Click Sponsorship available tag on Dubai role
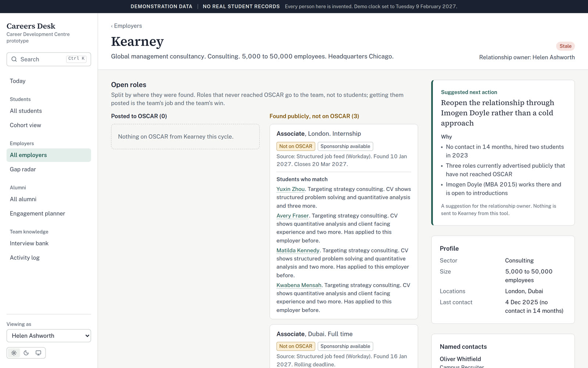 click(x=345, y=346)
